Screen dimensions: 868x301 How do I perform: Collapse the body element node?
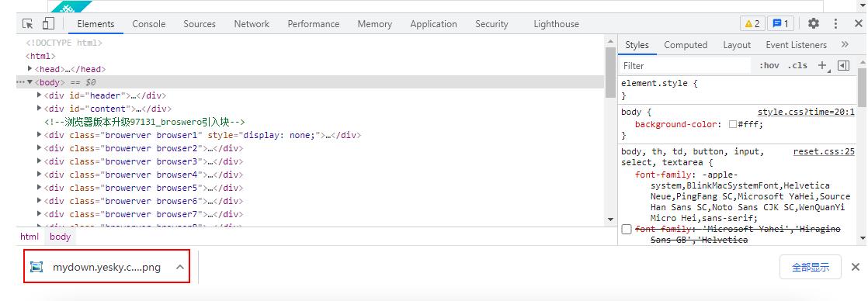coord(30,82)
